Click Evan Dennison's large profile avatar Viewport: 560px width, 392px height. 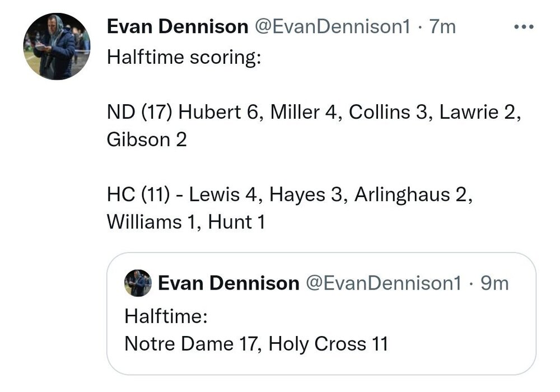point(57,46)
